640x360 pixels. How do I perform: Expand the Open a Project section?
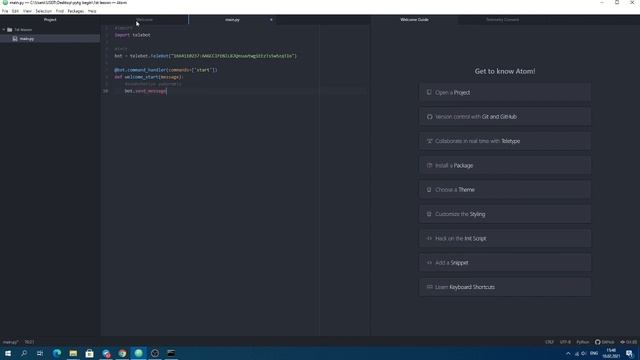(505, 93)
